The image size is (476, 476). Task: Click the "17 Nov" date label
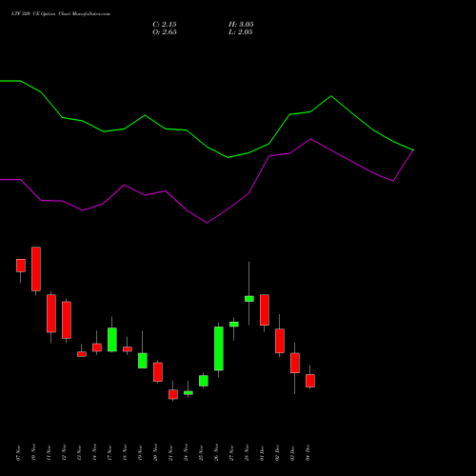(109, 453)
